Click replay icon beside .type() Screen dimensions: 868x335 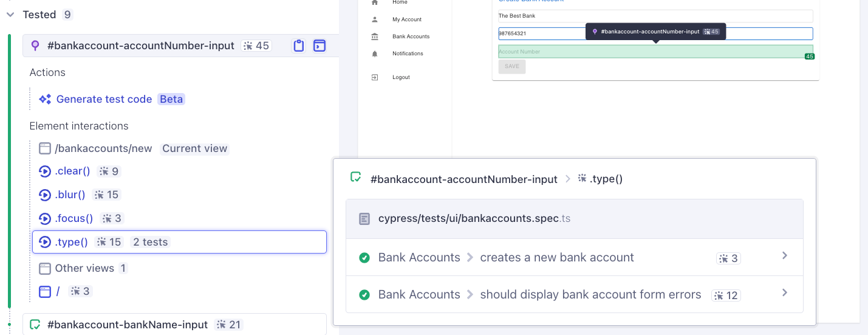(44, 242)
